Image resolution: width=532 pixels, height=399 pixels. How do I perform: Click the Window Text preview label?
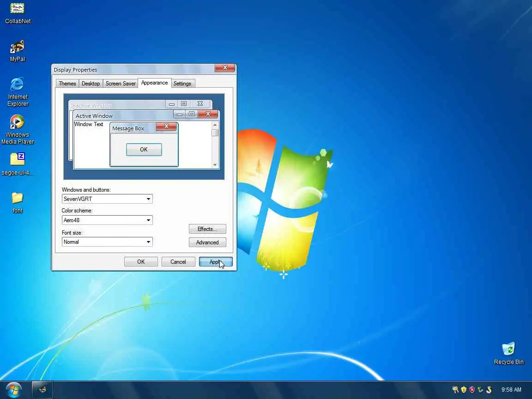point(89,124)
